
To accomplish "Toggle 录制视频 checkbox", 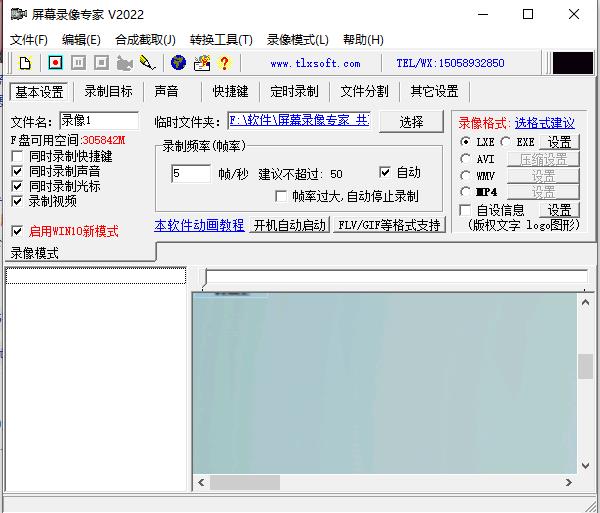I will pos(17,201).
